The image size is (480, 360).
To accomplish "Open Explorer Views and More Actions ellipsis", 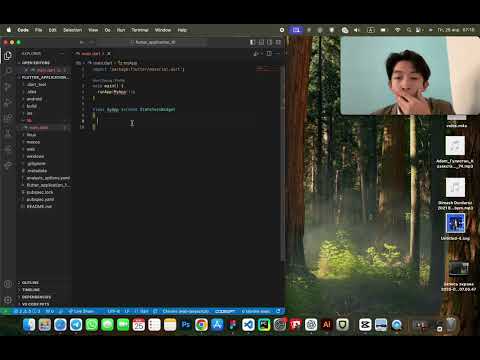I will tap(62, 53).
